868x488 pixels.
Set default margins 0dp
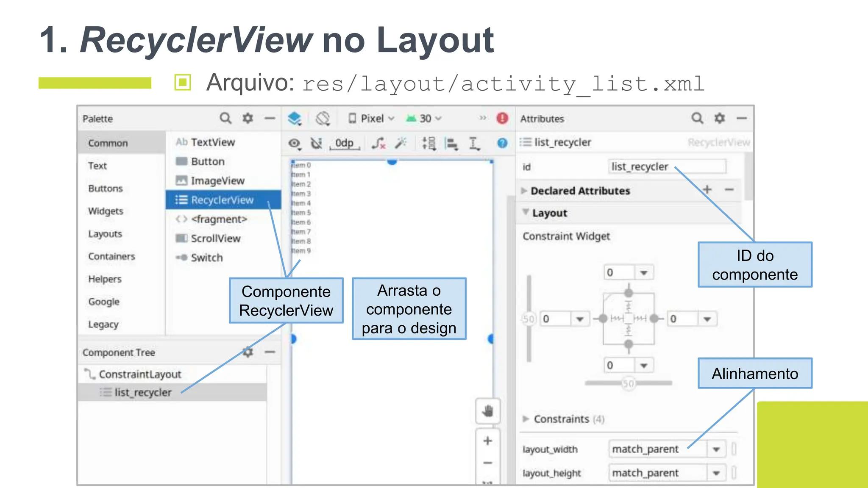point(345,143)
